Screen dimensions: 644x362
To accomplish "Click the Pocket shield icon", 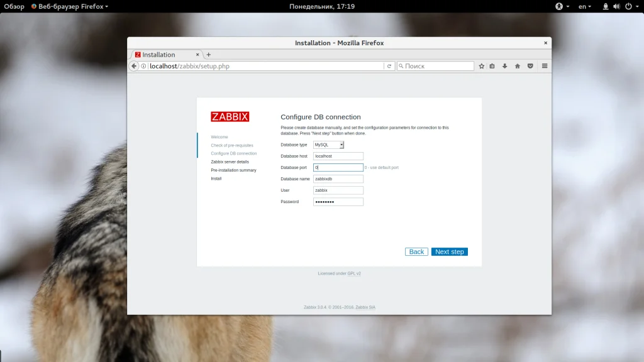I will (x=530, y=66).
